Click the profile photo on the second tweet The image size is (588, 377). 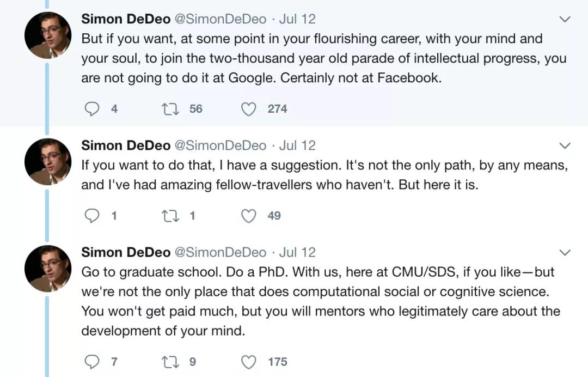[x=48, y=162]
